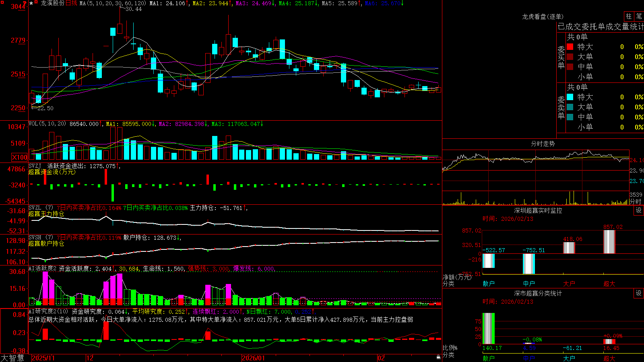Click 时间: 2026/02/13 in 深圳超赢实时监控
644x362 pixels.
coord(508,219)
